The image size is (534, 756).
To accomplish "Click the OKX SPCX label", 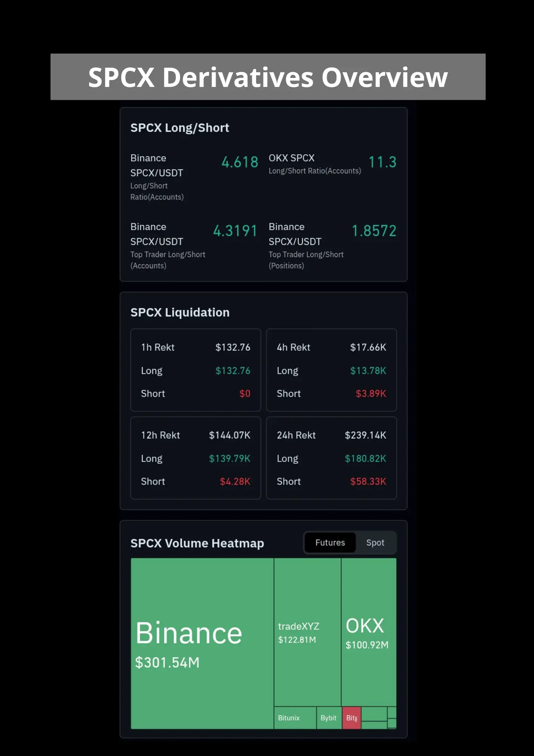I will (292, 158).
